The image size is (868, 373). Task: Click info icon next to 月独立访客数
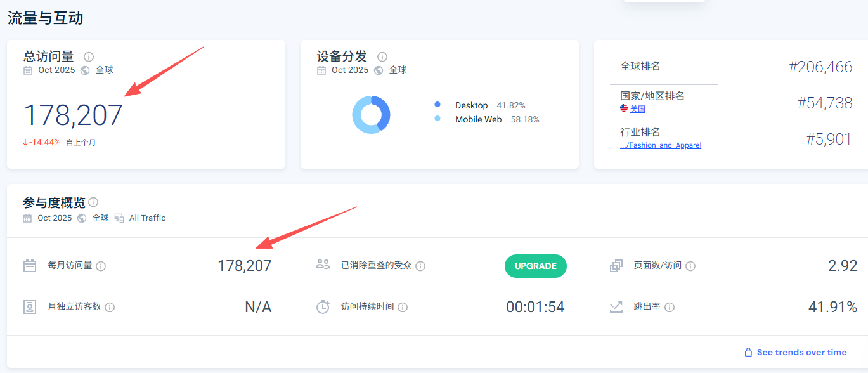pos(110,307)
